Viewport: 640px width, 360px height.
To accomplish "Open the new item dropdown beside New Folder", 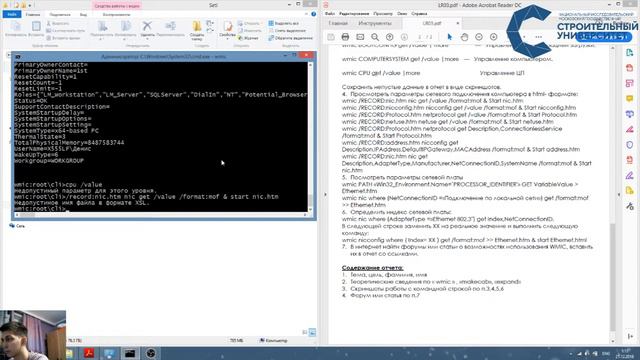I will [x=210, y=24].
